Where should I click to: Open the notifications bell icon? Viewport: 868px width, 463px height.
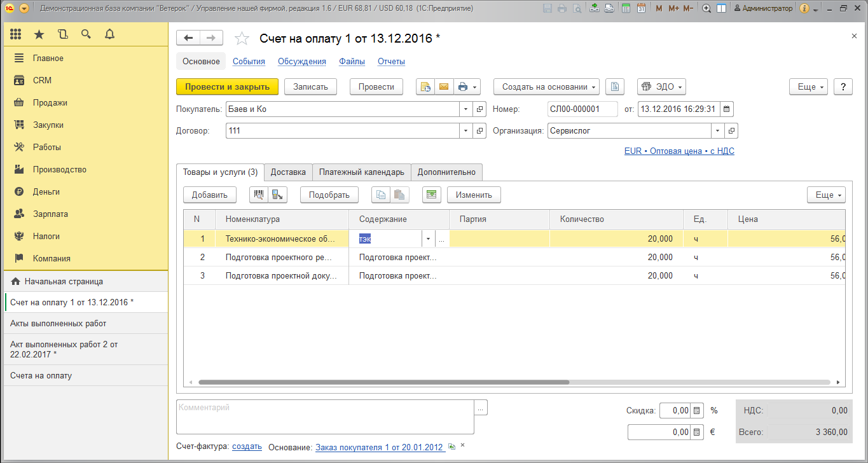(x=109, y=34)
